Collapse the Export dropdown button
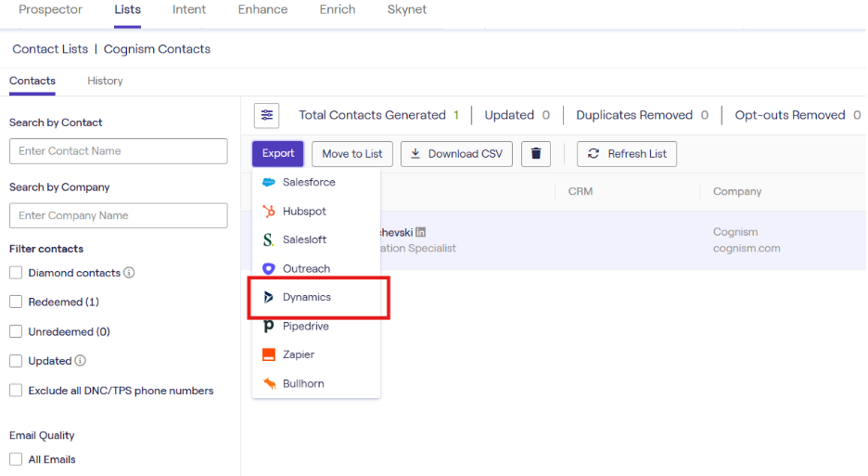 (x=277, y=154)
